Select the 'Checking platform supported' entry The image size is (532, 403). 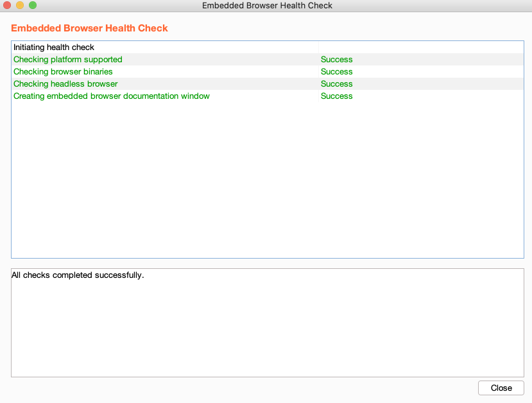67,59
